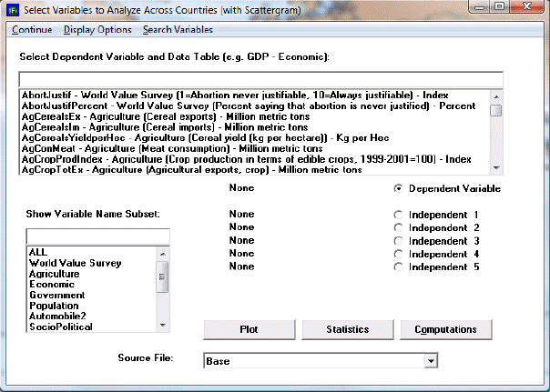
Task: Open the Continue menu
Action: (x=32, y=29)
